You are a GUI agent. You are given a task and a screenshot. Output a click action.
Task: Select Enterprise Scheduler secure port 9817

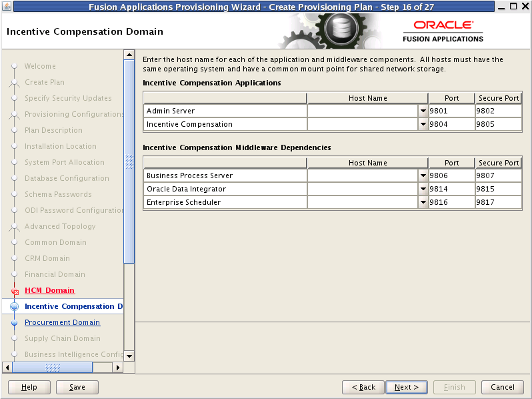[x=499, y=202]
